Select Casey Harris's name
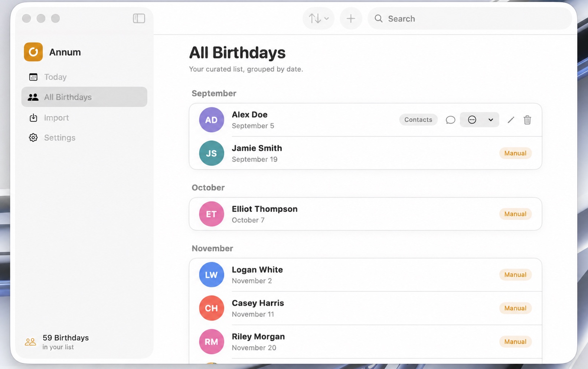The image size is (588, 369). (258, 303)
